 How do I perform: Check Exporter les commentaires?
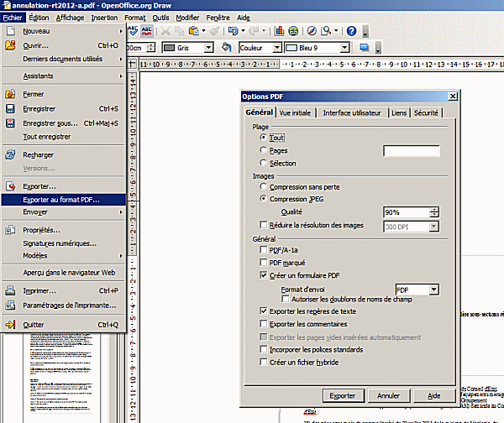coord(263,323)
